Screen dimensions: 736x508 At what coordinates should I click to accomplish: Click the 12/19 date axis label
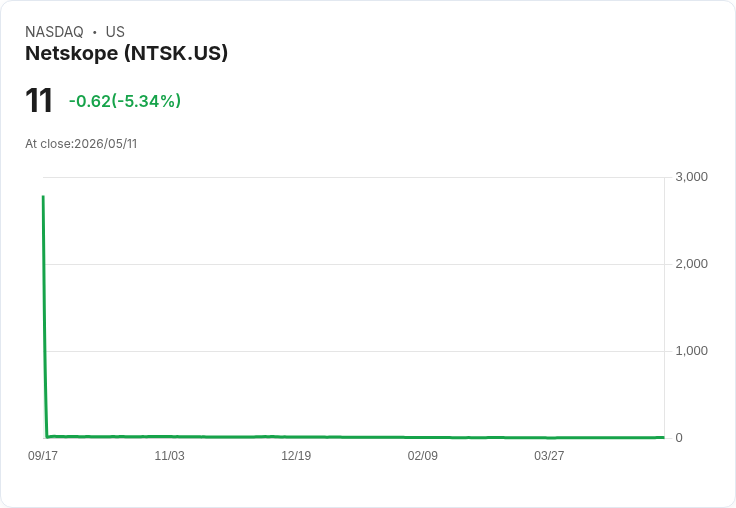296,455
